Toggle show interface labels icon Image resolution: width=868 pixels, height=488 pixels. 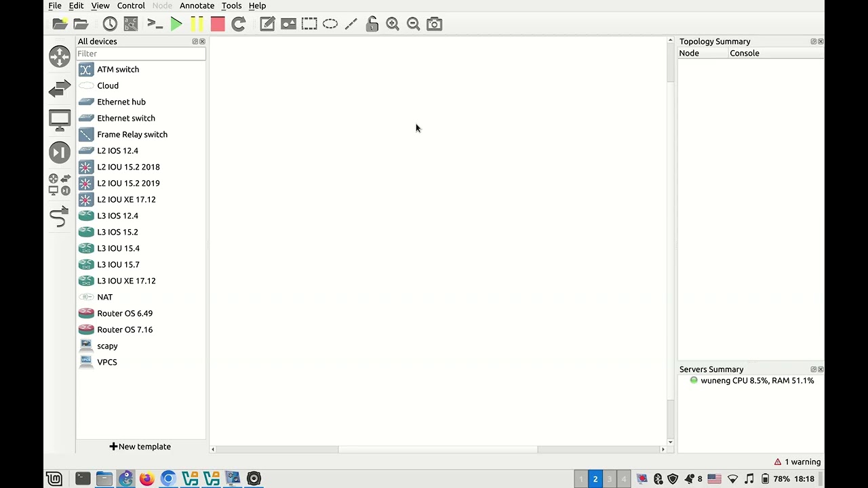131,24
